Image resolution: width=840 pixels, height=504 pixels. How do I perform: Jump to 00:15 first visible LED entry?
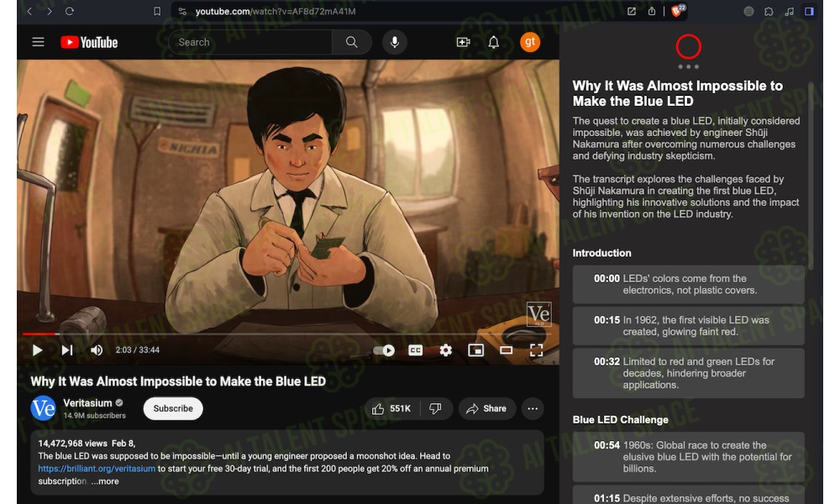(x=689, y=326)
